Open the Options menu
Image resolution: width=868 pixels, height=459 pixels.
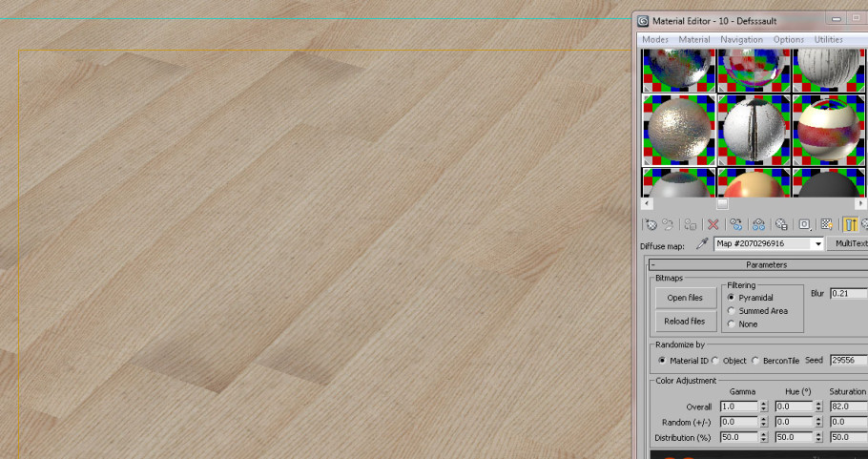[x=788, y=40]
